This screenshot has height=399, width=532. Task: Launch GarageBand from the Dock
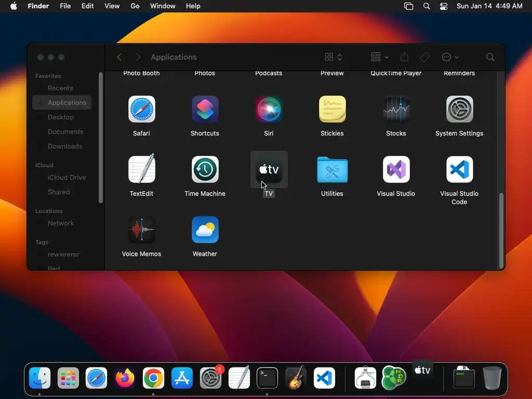tap(296, 378)
